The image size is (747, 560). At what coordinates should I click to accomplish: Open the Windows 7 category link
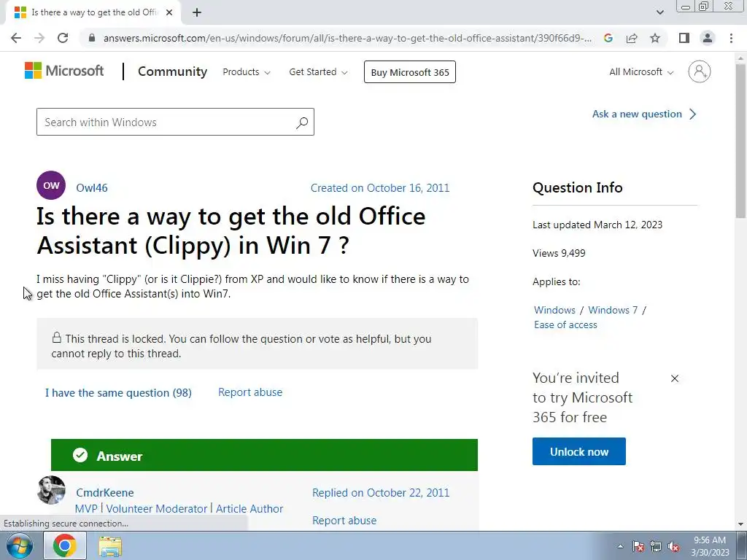[x=613, y=310]
